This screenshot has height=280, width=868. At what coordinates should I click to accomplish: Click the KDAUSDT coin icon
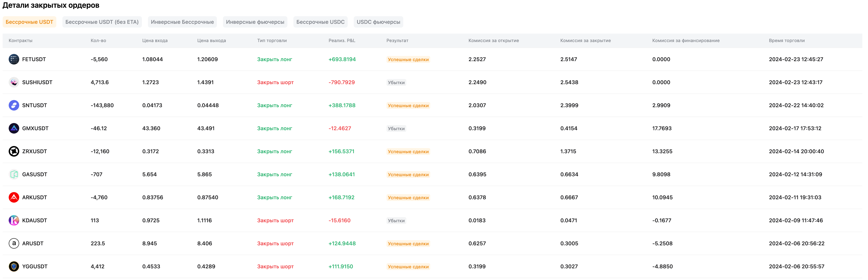point(14,220)
